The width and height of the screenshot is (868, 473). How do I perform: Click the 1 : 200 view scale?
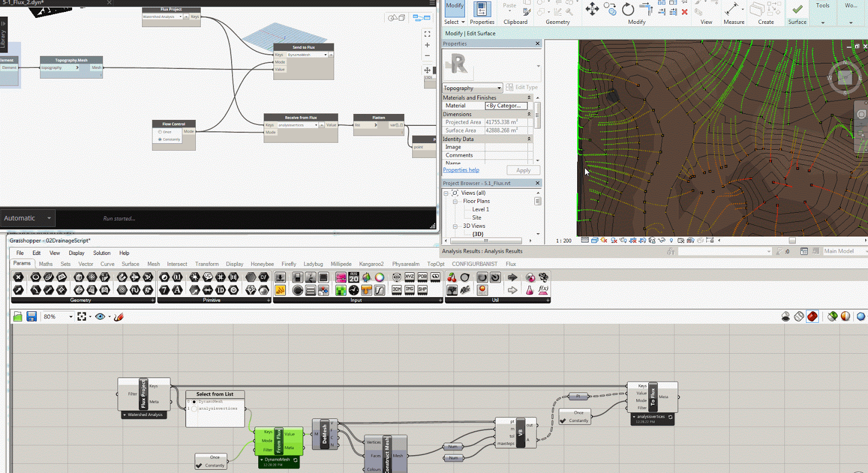pyautogui.click(x=564, y=240)
